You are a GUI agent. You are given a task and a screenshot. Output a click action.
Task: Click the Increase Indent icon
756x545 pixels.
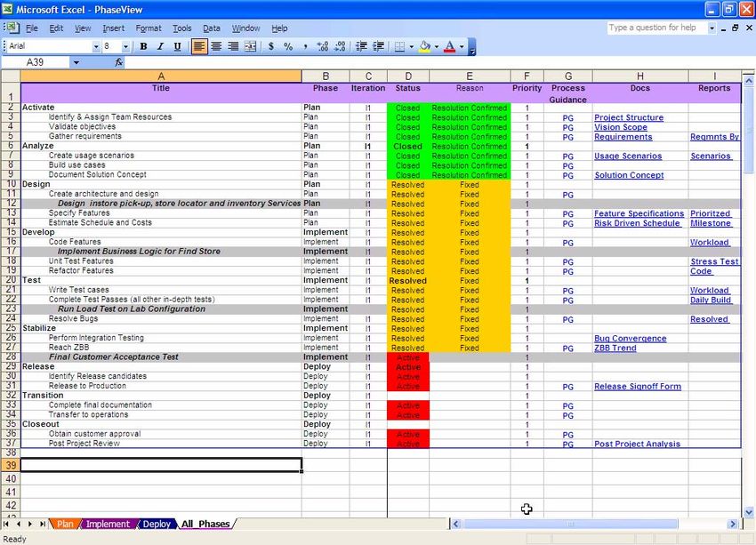[379, 46]
